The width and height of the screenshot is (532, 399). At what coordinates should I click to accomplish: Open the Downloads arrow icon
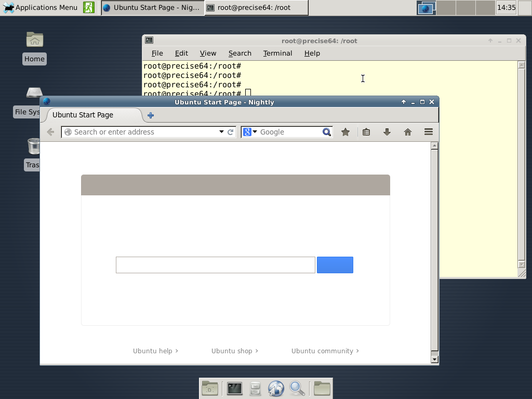tap(387, 132)
